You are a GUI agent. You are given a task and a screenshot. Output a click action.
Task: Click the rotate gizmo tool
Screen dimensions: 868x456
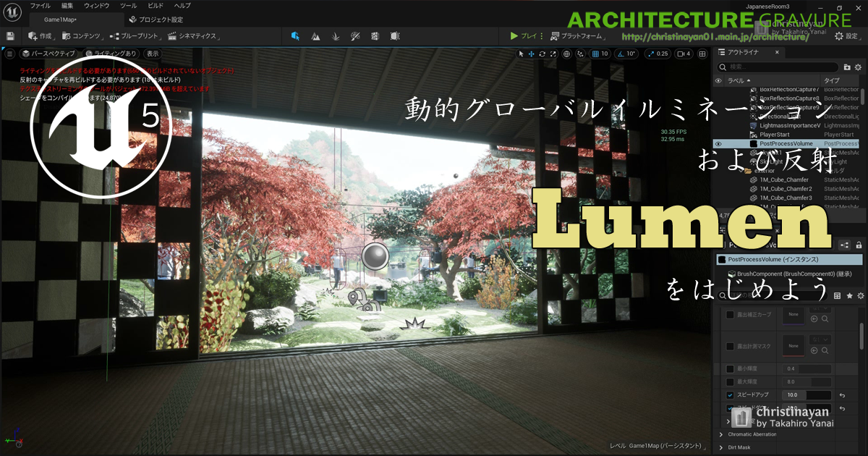(542, 54)
